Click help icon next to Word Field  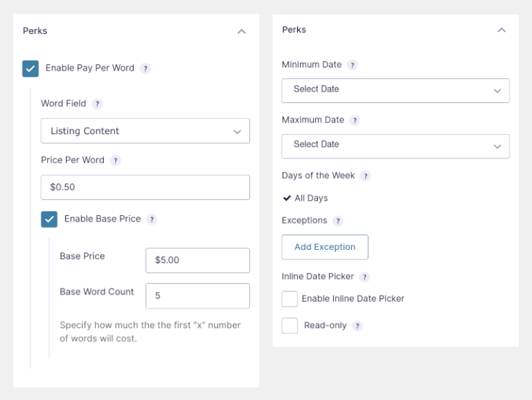point(97,104)
